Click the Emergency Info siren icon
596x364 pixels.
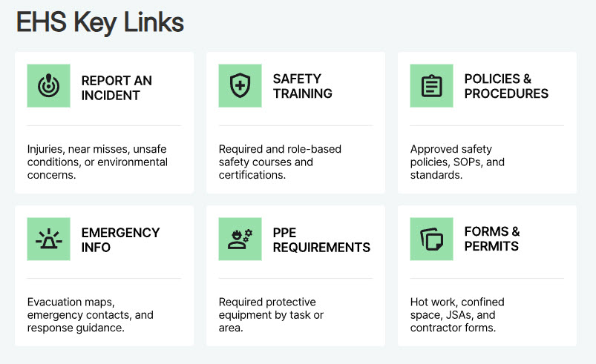click(x=48, y=239)
